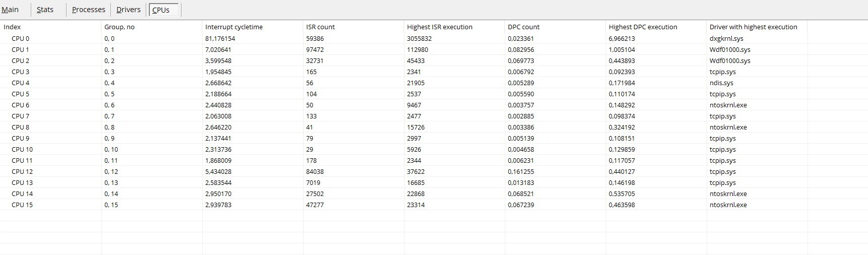
Task: Select the Drivers tab
Action: (128, 10)
